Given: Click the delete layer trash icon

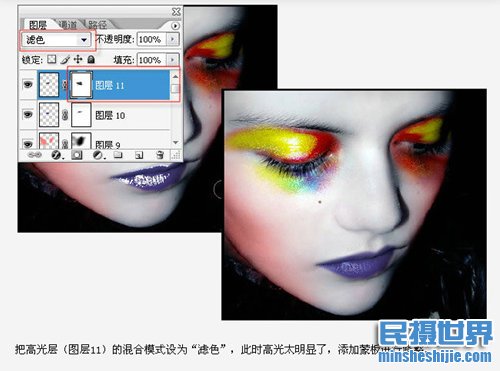Looking at the screenshot, I should (160, 155).
